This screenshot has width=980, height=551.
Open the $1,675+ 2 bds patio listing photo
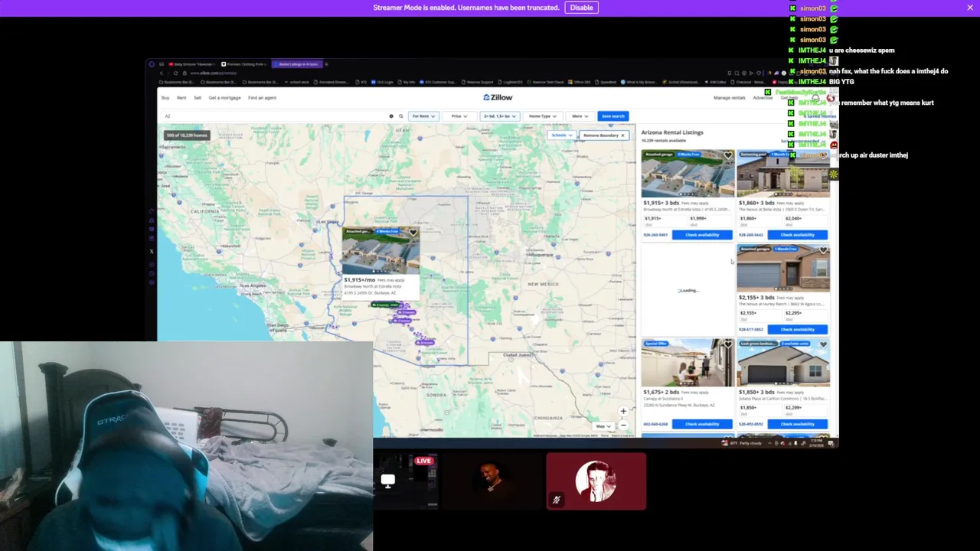688,364
